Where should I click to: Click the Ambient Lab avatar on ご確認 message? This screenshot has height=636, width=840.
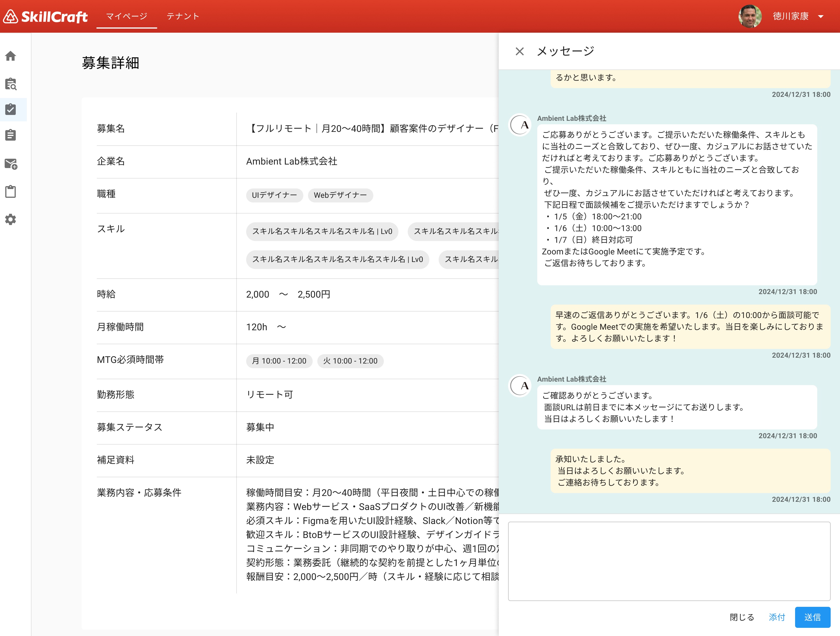[x=520, y=386]
